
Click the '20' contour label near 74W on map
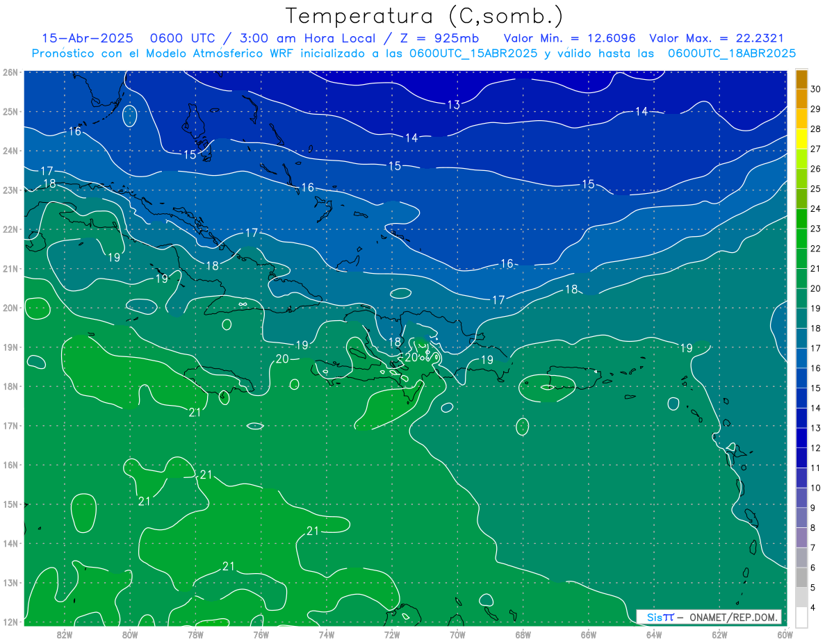tap(282, 359)
